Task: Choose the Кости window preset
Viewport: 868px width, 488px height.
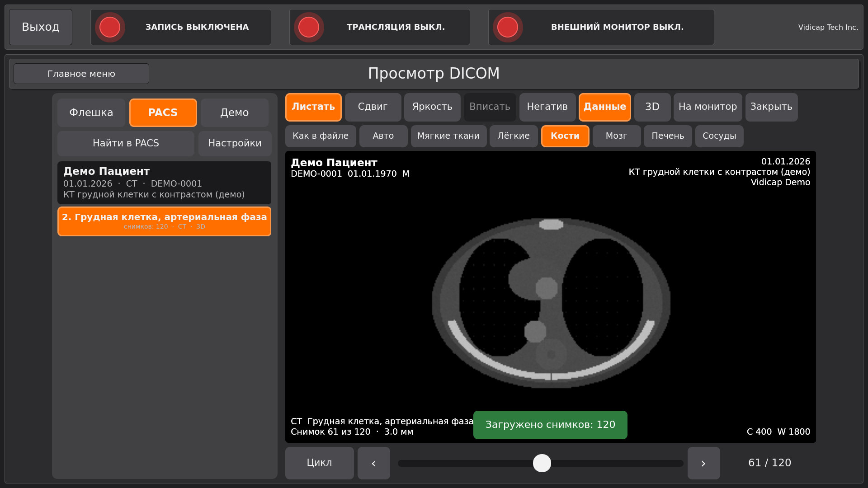Action: pos(565,136)
